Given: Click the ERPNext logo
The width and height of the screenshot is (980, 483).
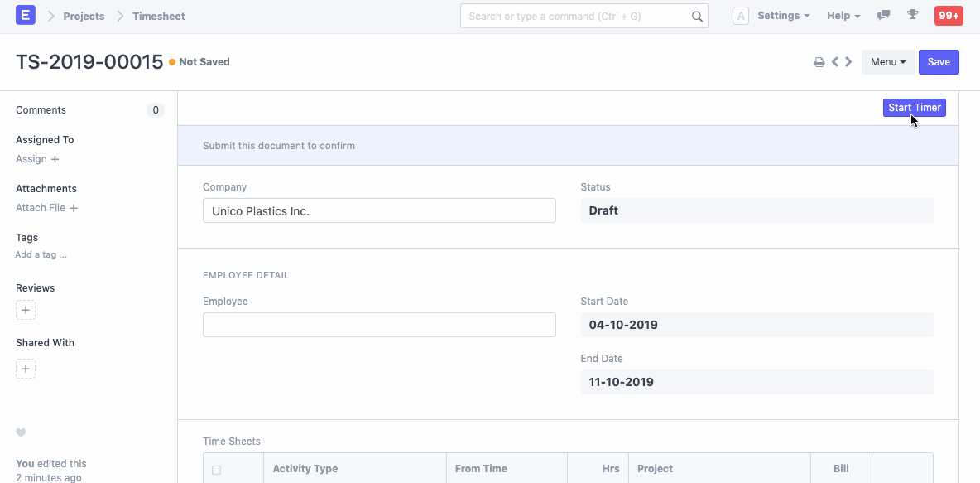Looking at the screenshot, I should [x=24, y=15].
